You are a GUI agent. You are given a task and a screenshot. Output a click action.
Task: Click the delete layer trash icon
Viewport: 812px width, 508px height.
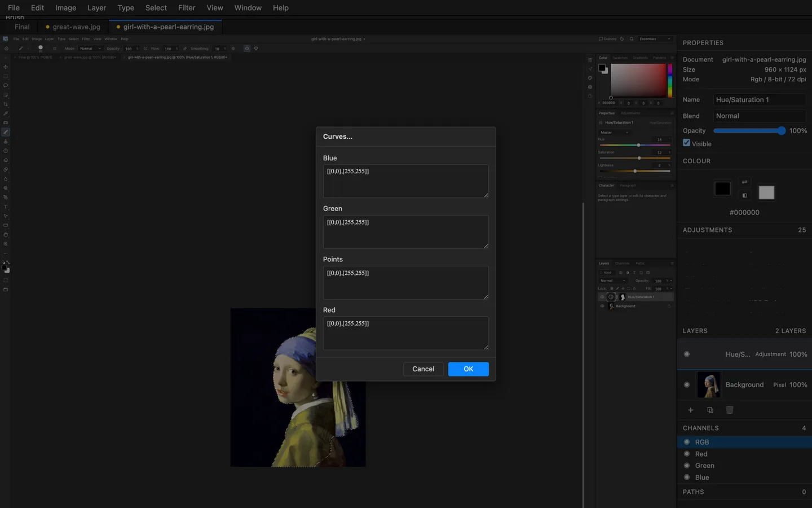730,410
